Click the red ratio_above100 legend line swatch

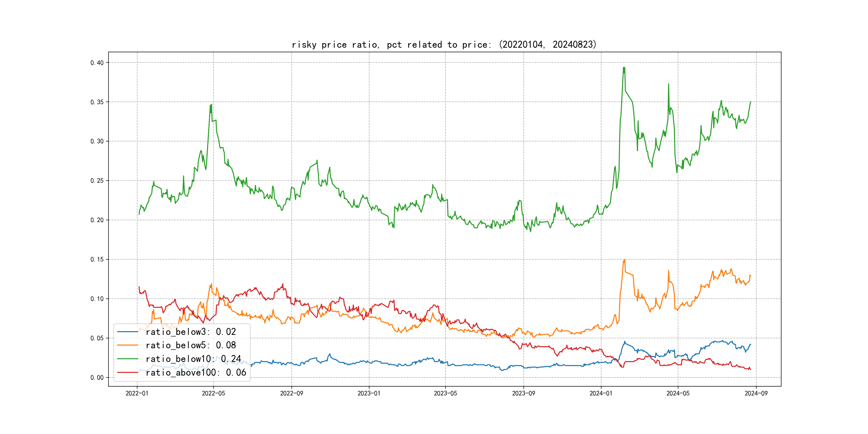[127, 373]
